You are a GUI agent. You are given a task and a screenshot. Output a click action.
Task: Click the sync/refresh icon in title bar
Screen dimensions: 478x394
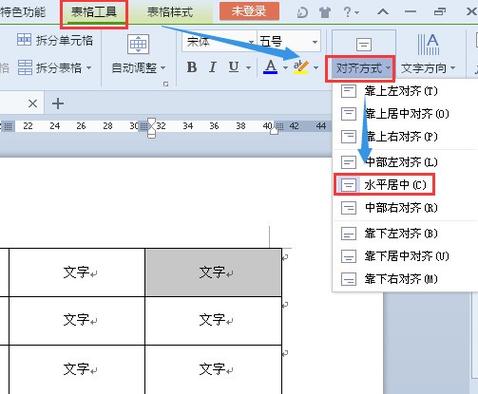[302, 12]
